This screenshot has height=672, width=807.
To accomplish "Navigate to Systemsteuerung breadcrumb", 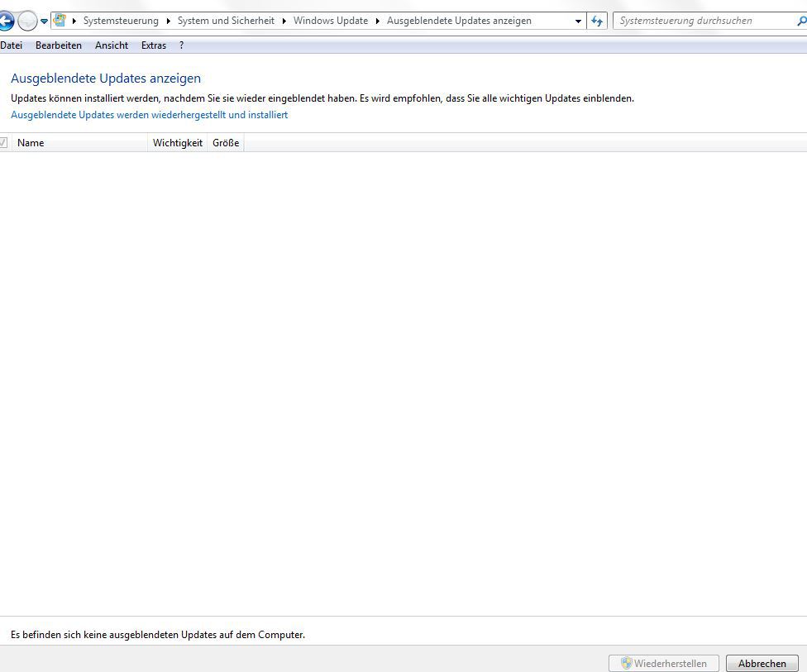I will pos(121,21).
